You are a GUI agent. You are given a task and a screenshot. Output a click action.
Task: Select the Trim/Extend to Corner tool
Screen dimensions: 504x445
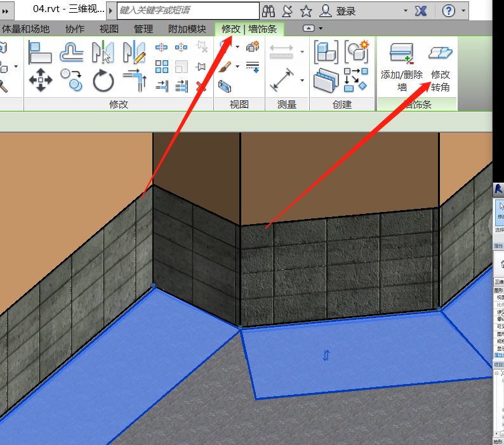135,81
